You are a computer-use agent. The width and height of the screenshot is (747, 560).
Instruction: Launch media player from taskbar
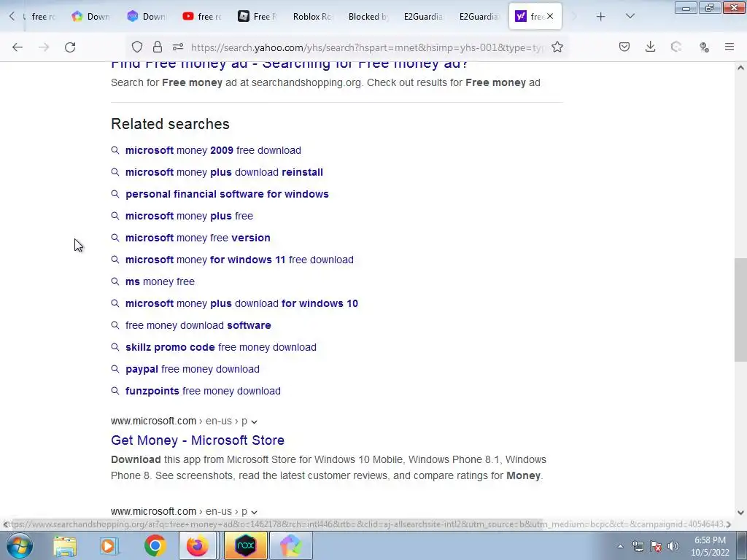point(109,545)
